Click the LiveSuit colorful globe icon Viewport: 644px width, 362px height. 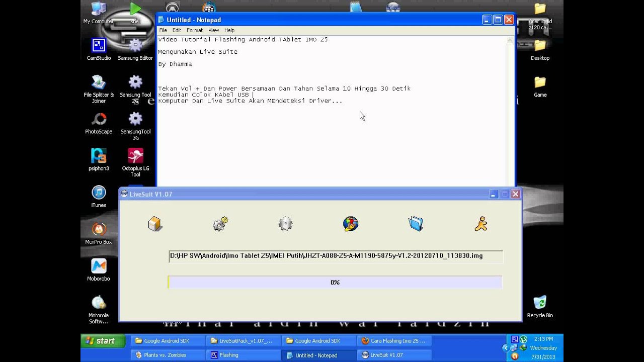point(351,224)
